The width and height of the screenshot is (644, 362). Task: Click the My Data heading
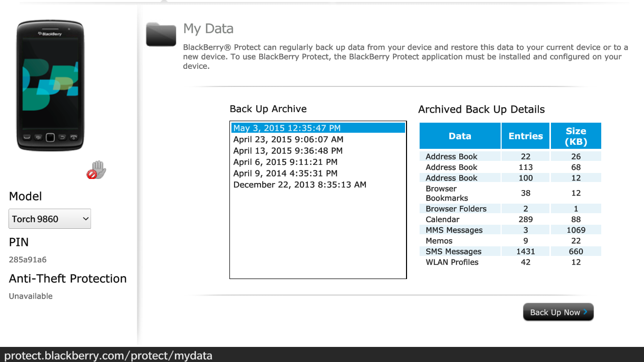point(208,29)
